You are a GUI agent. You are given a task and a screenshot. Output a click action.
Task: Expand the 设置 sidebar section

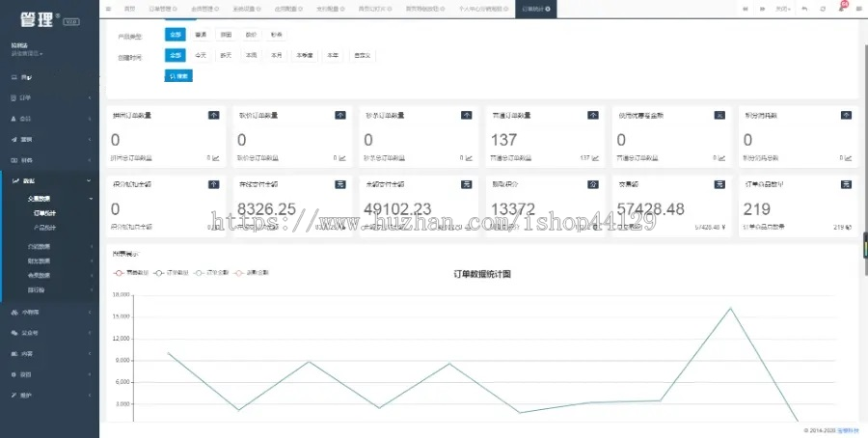point(50,374)
